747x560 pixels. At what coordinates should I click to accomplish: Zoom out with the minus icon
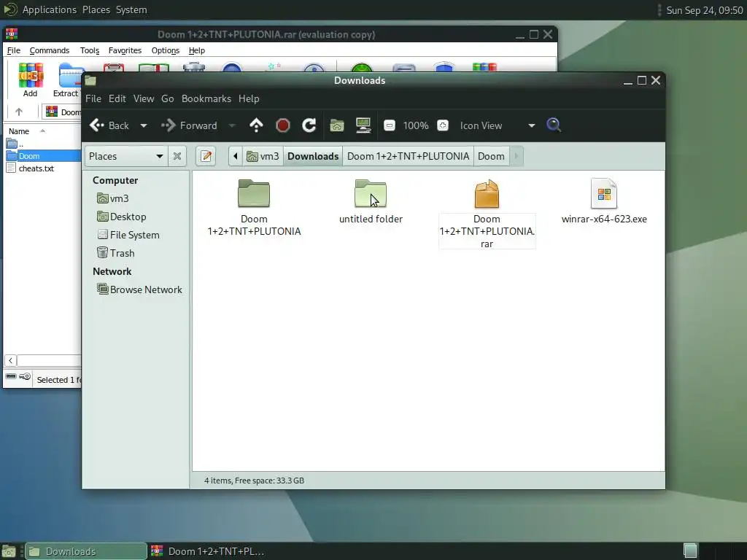tap(390, 125)
